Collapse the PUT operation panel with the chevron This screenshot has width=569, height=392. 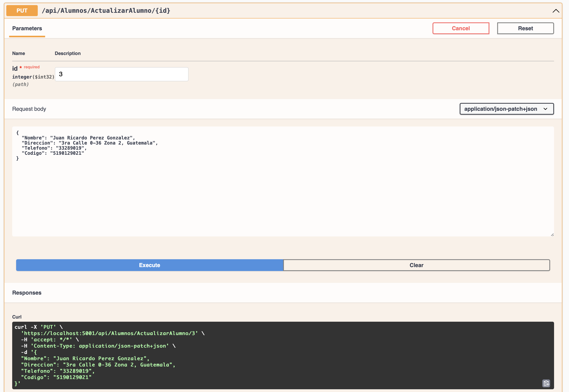click(556, 11)
